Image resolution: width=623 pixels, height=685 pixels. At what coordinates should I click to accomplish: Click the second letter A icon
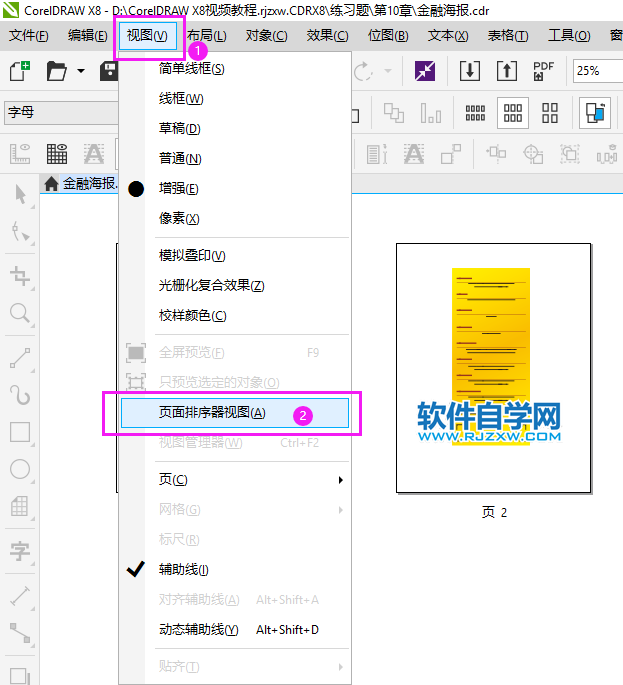[x=414, y=154]
